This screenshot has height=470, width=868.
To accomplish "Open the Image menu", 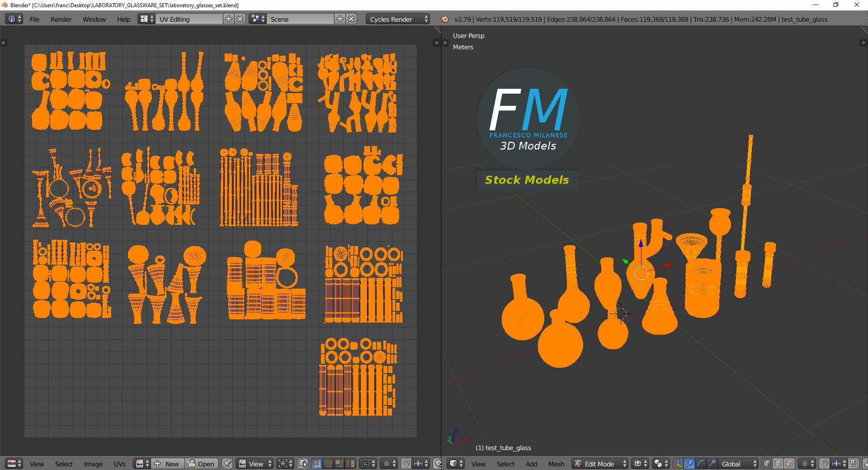I will (93, 464).
